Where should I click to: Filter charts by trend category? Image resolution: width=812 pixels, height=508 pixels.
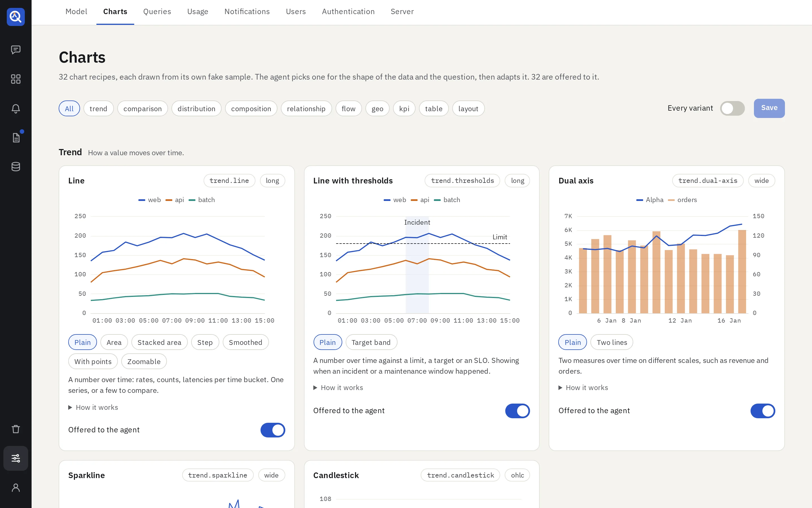click(x=98, y=109)
